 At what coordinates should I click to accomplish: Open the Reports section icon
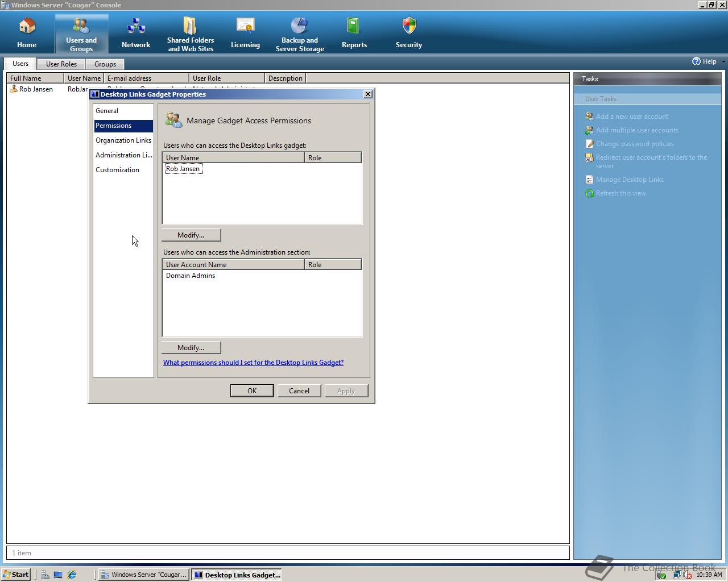(354, 26)
